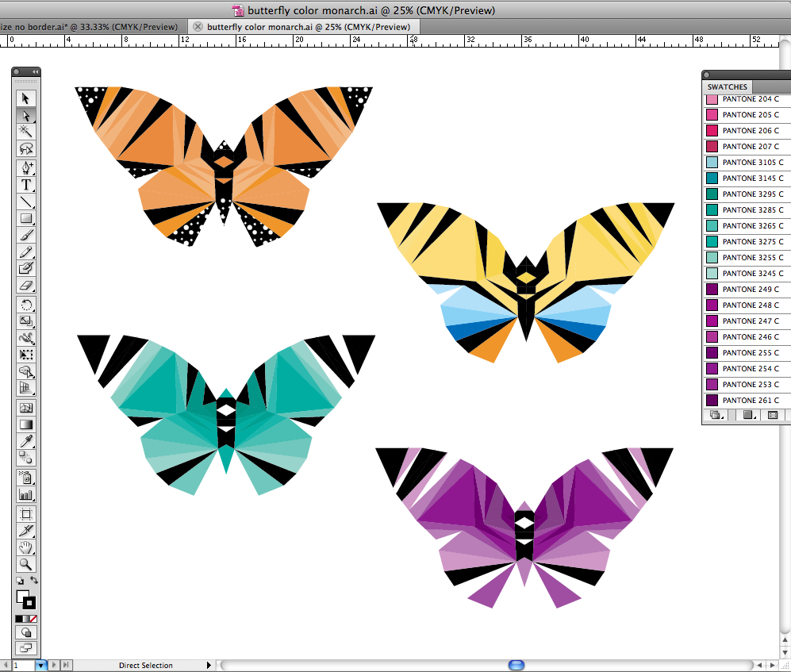
Task: Select the Magic Wand tool
Action: [26, 132]
